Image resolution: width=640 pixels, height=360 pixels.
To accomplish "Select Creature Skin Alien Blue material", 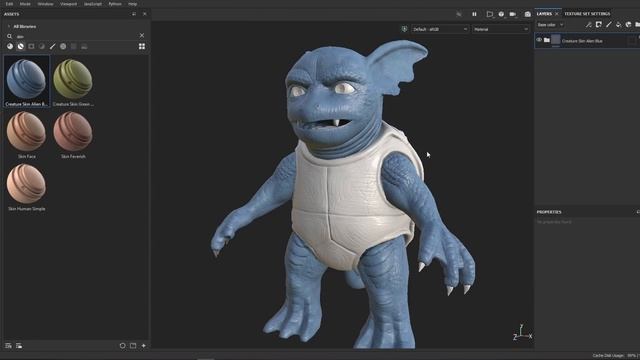I will click(x=27, y=82).
